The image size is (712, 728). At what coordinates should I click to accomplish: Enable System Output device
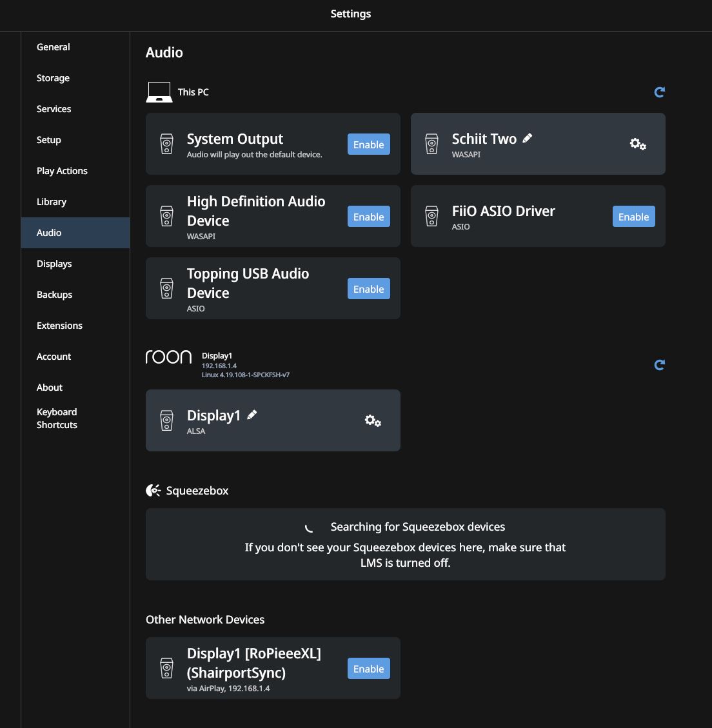coord(368,144)
